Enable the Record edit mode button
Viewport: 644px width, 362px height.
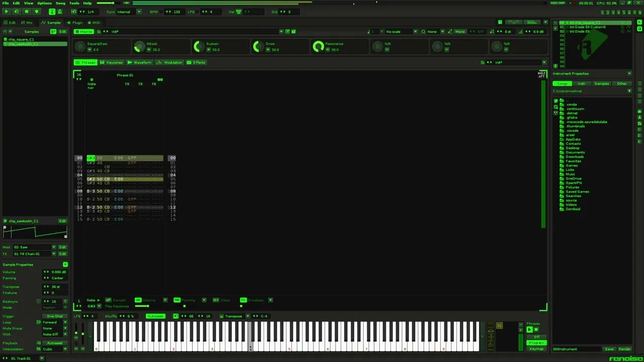point(36,12)
